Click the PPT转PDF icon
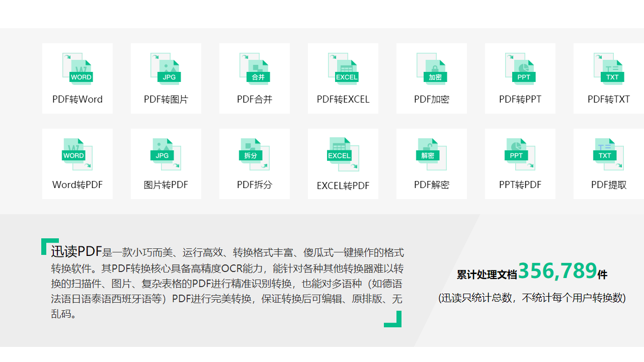Viewport: 644px width, 362px height. 520,154
